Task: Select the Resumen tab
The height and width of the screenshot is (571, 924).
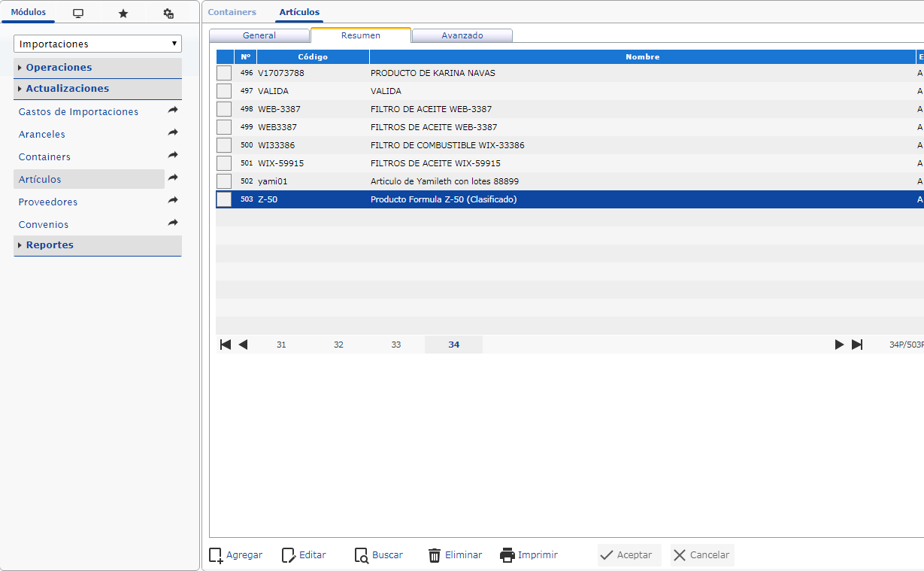Action: 361,35
